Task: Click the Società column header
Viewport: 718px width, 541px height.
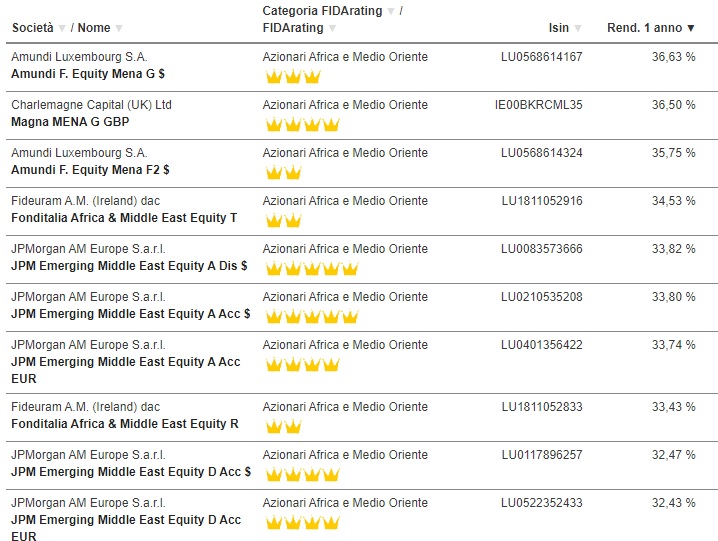Action: click(33, 28)
